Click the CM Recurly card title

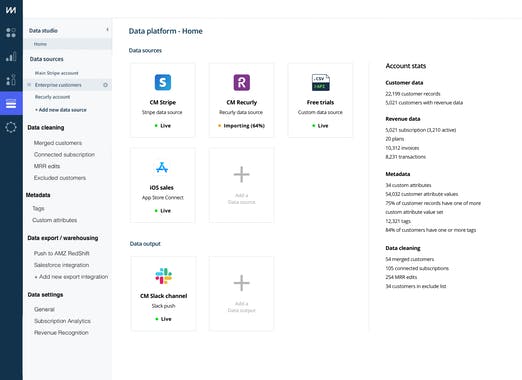click(x=242, y=102)
